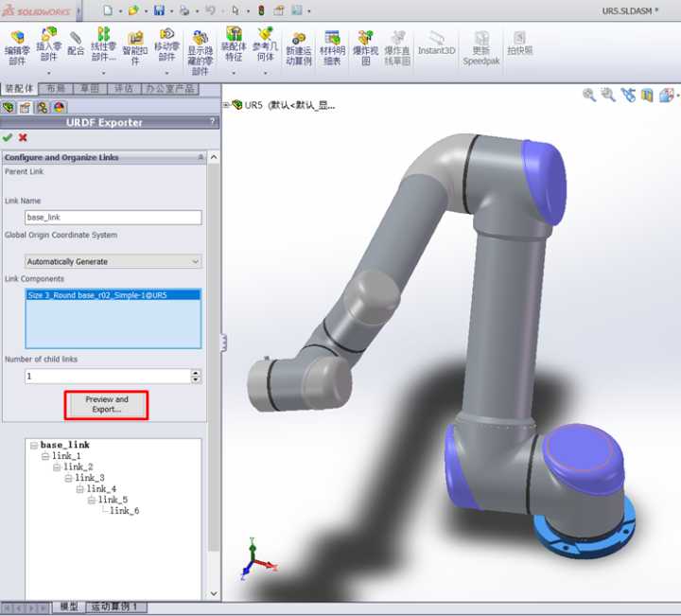
Task: Collapse the base_link tree node
Action: point(34,446)
